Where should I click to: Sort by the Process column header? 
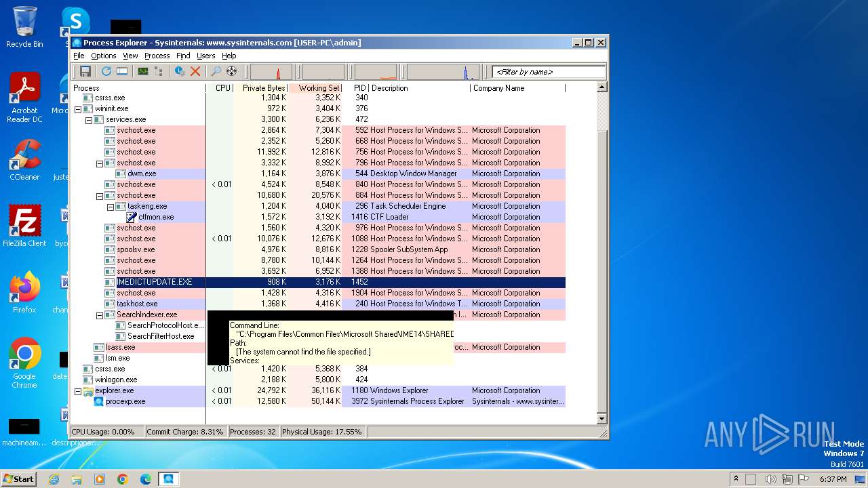[x=138, y=87]
